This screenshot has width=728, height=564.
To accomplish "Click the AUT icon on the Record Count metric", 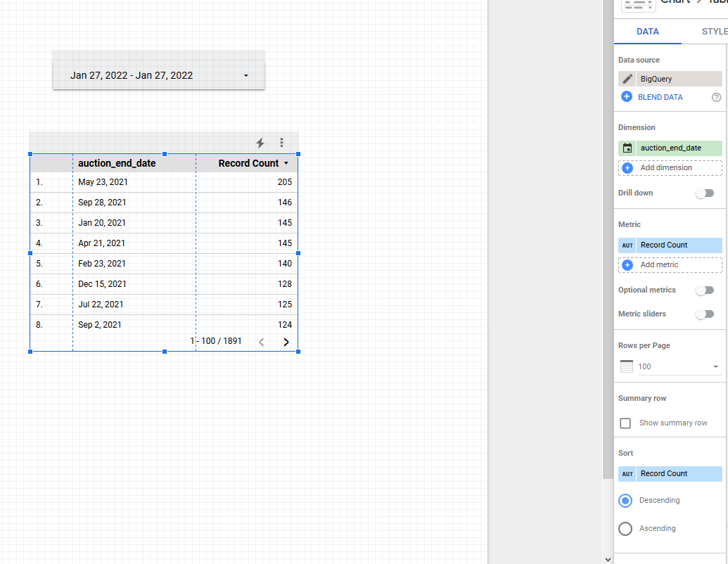I will [627, 245].
